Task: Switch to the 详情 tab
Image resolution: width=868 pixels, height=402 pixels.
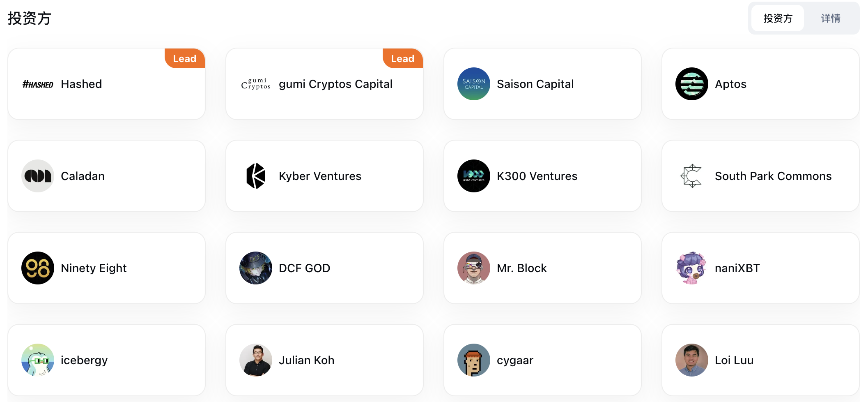Action: [831, 18]
